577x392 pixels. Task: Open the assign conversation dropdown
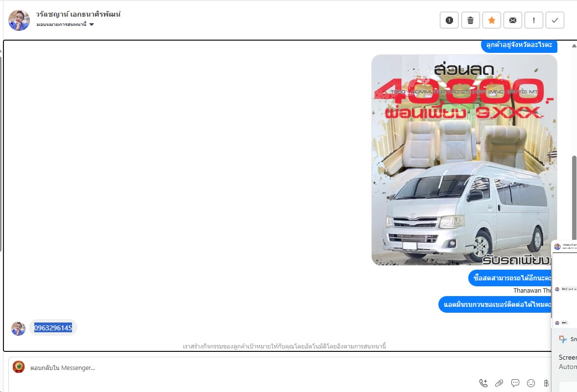tap(65, 24)
